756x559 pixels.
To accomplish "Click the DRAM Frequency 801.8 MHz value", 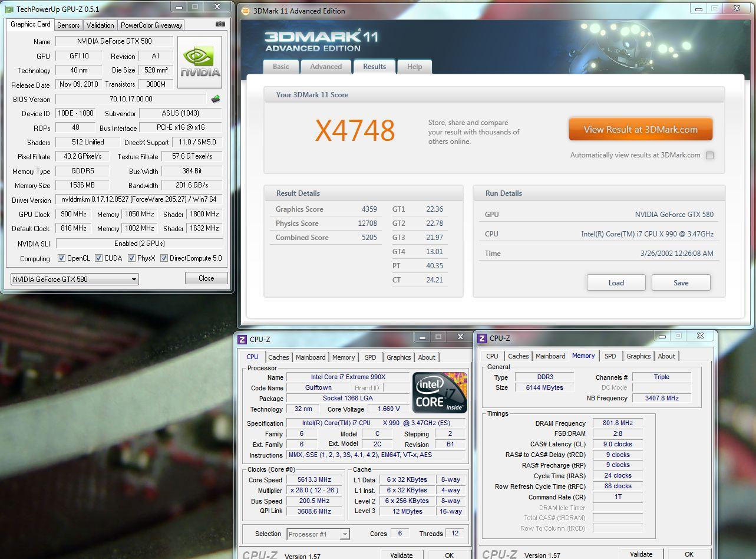I will point(618,423).
